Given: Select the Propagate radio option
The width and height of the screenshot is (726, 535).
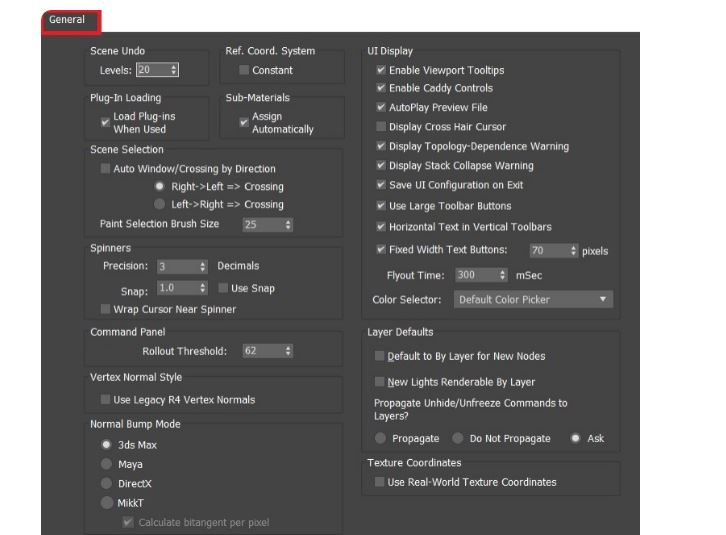Looking at the screenshot, I should (x=380, y=438).
